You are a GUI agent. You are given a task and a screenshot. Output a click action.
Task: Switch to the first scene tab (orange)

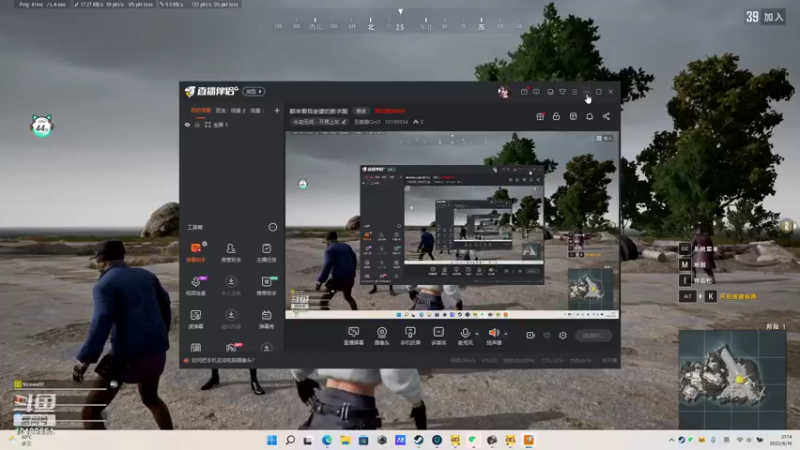[x=201, y=110]
